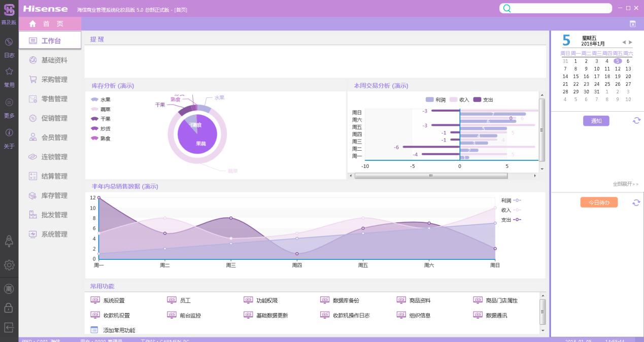The height and width of the screenshot is (342, 644).
Task: Open the 关于 about info icon
Action: coord(9,133)
